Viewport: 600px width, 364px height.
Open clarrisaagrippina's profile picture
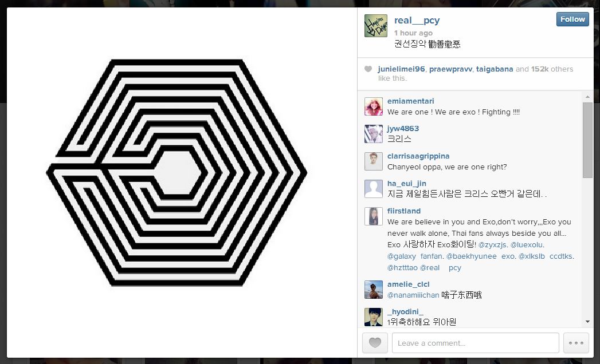coord(374,161)
